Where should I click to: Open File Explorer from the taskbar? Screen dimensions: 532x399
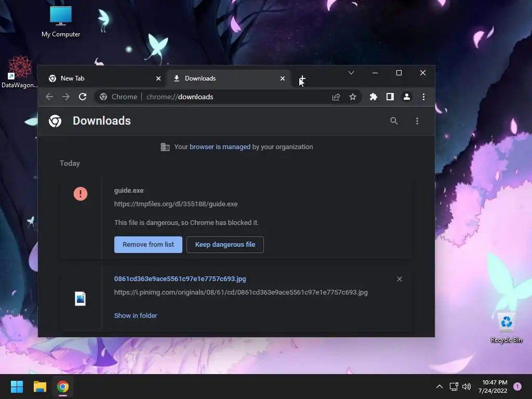pyautogui.click(x=39, y=387)
